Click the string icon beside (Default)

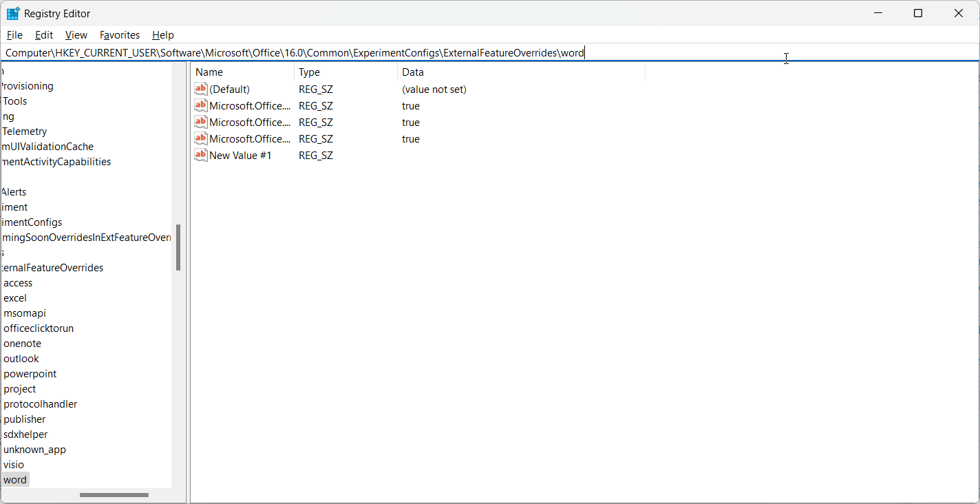click(201, 89)
